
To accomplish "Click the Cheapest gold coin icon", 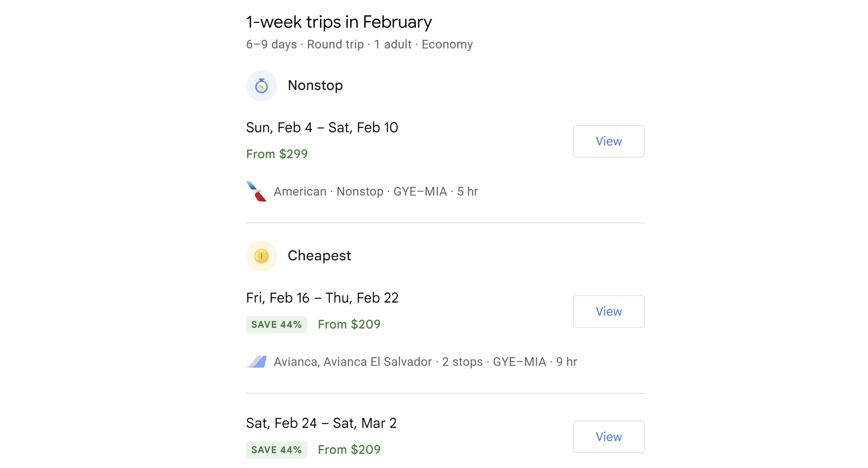I will (261, 256).
